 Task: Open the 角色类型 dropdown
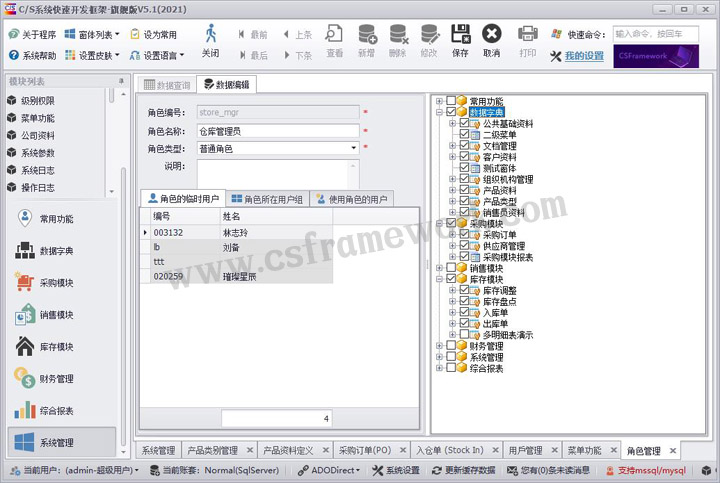point(354,148)
